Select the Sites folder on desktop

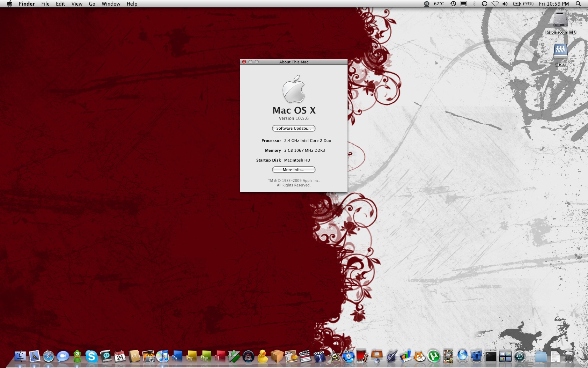pyautogui.click(x=560, y=55)
